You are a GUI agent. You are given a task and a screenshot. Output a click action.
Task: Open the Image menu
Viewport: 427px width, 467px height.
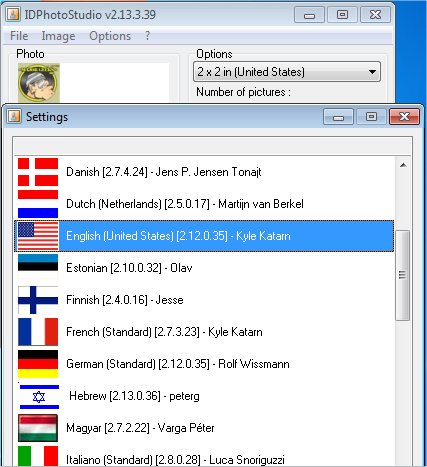click(x=58, y=36)
